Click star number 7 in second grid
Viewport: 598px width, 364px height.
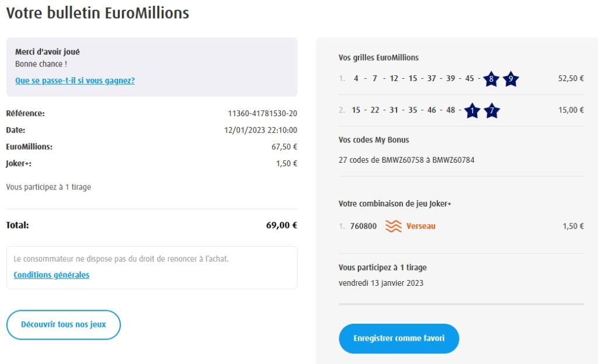492,110
